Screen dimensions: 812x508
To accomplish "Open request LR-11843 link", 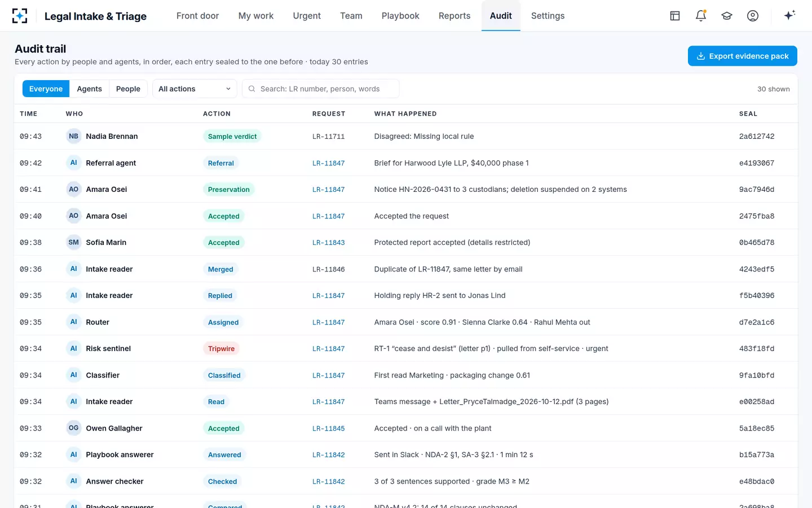I will 329,243.
